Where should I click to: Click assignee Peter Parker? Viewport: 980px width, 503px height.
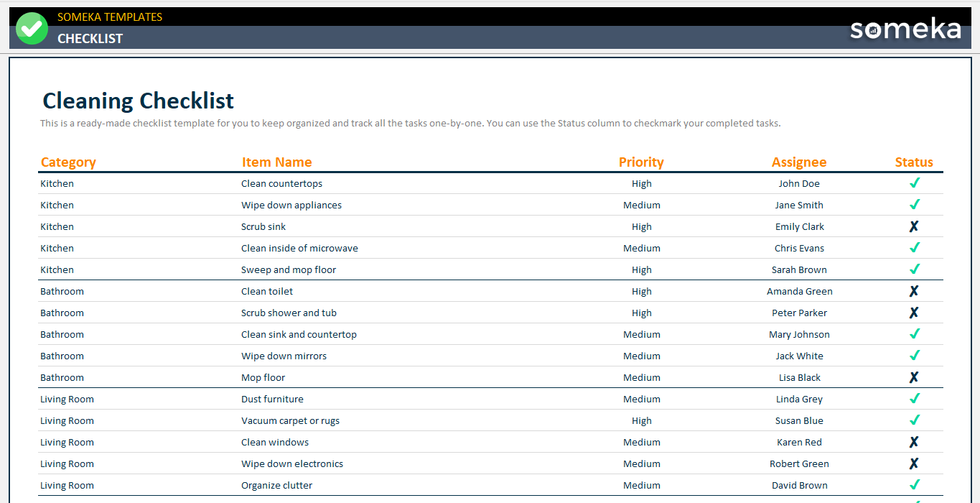point(799,313)
